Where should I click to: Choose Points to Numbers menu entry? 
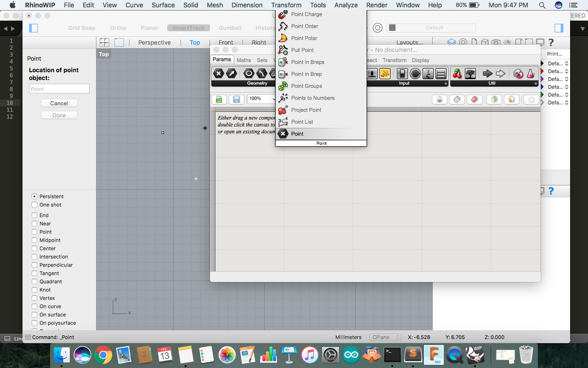pos(321,98)
